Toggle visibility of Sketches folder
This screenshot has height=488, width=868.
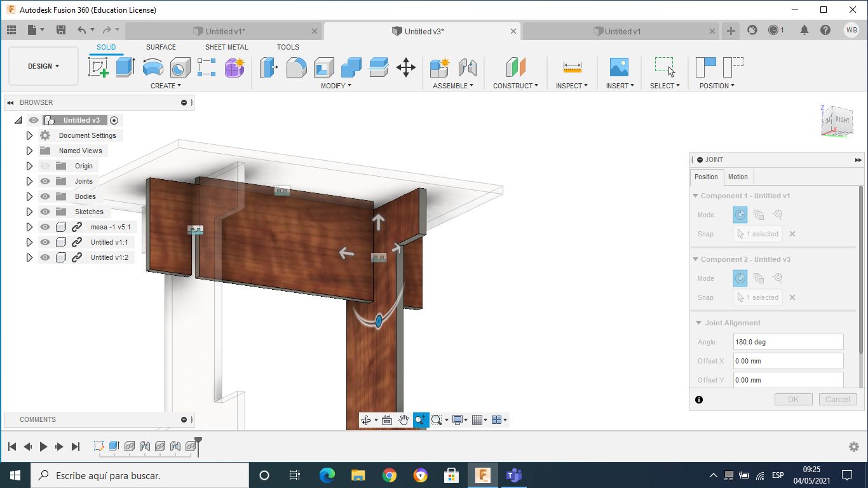45,212
